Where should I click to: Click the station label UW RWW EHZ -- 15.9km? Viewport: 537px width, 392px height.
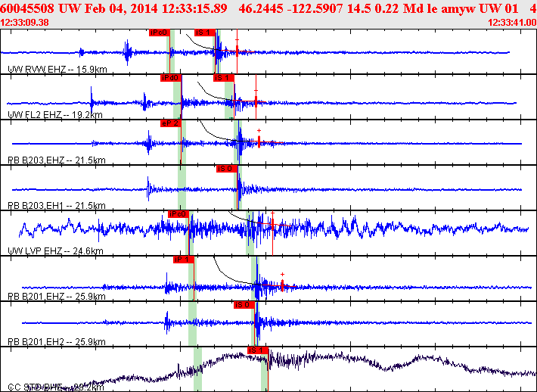(57, 70)
